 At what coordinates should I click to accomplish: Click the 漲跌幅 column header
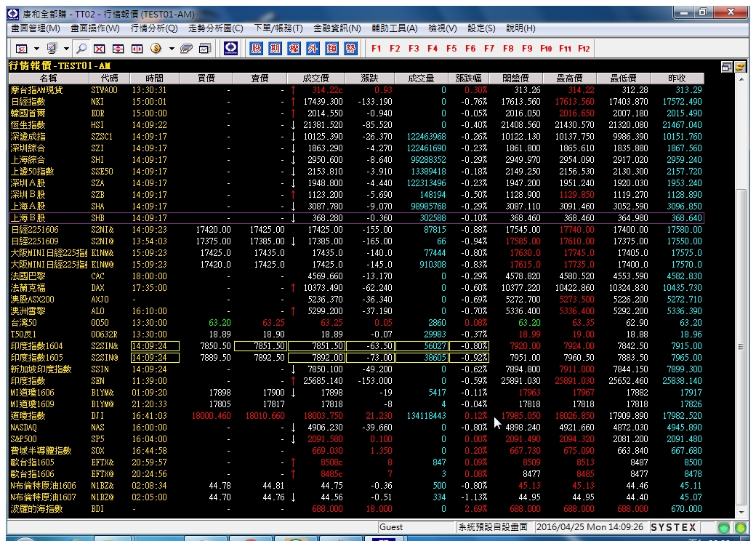click(469, 78)
